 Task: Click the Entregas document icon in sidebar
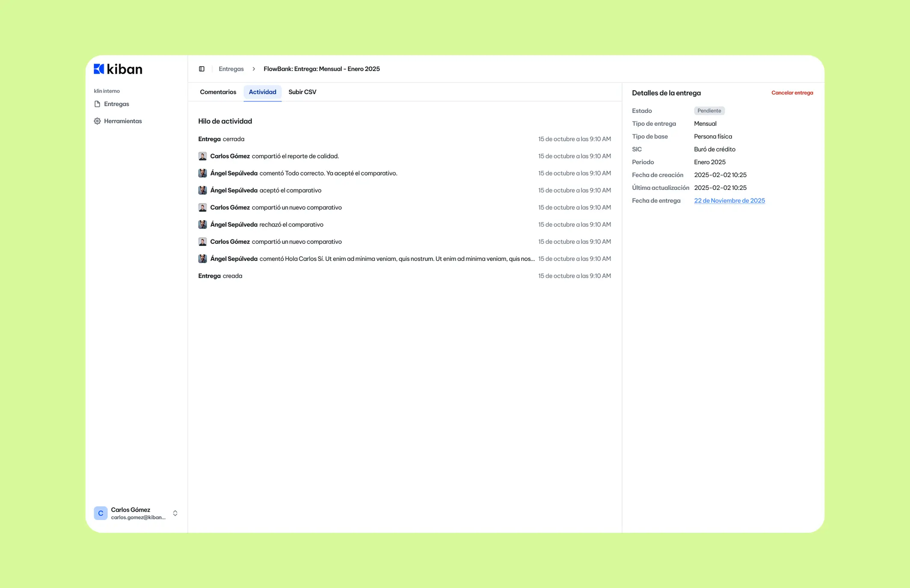point(97,104)
